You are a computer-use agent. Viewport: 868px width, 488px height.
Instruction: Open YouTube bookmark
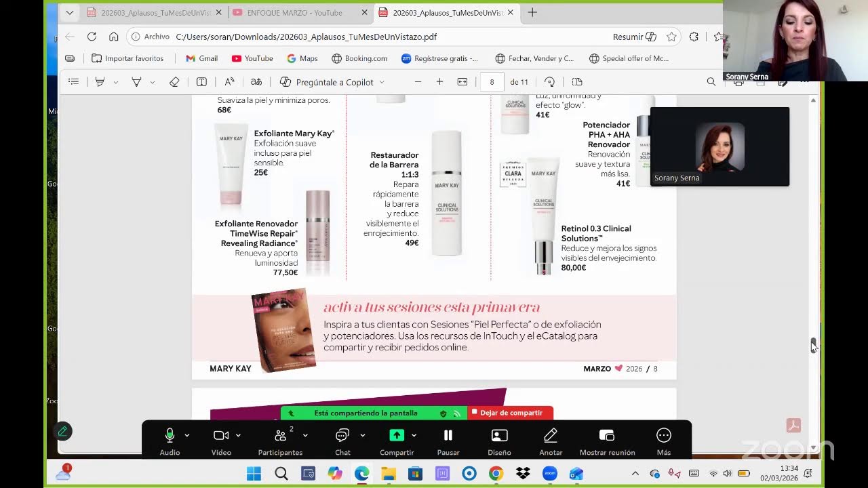tap(252, 58)
